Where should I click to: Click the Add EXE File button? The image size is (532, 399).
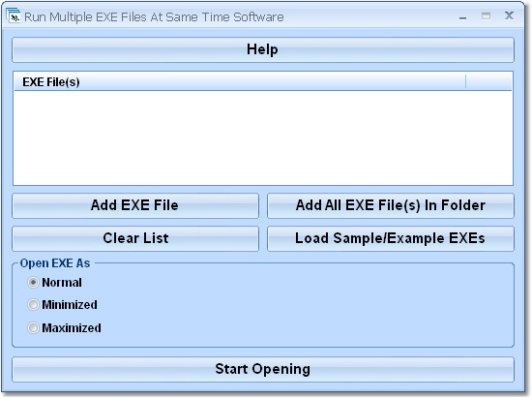135,205
